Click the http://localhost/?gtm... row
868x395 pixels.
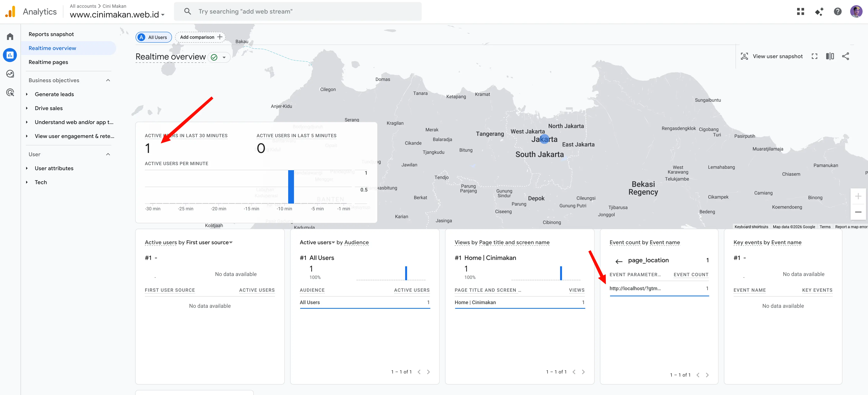click(659, 288)
